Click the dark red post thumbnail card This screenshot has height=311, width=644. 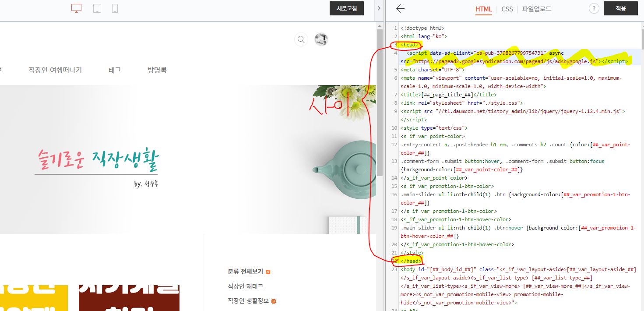pyautogui.click(x=129, y=298)
